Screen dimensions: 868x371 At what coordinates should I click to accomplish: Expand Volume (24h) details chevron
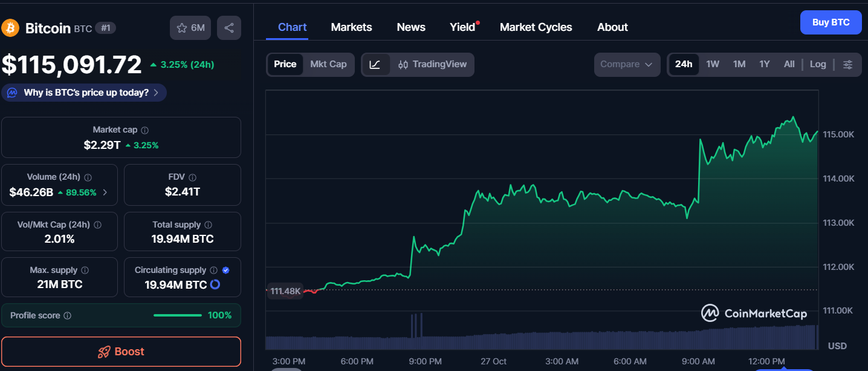point(105,192)
